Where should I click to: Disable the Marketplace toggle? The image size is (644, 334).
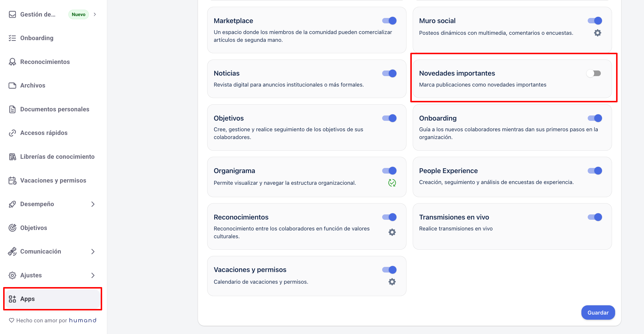389,21
